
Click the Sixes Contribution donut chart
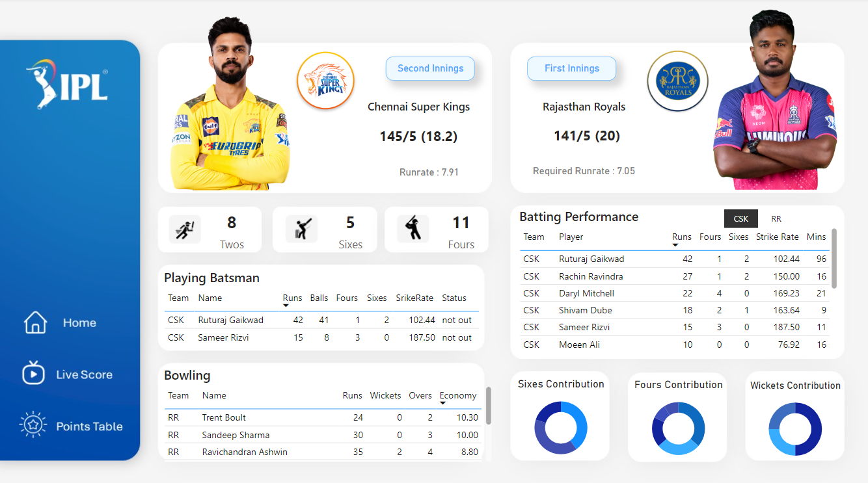[561, 428]
